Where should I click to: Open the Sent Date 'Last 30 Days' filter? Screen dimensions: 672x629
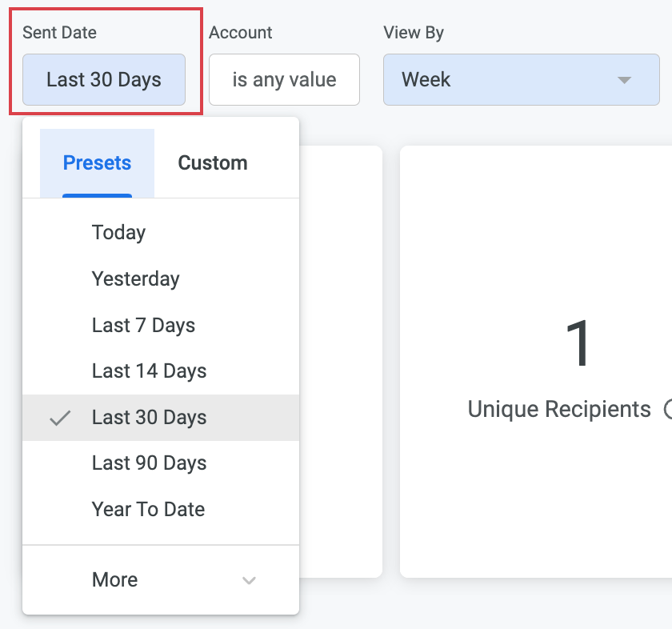click(104, 80)
